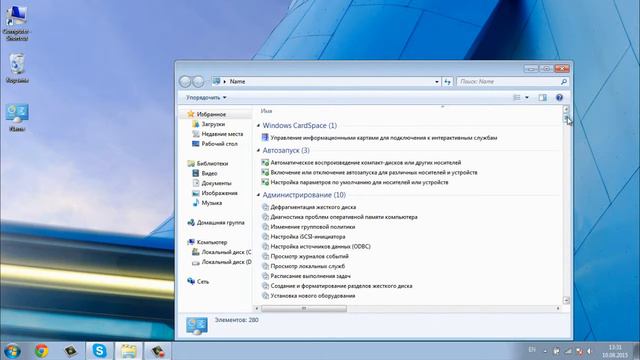The width and height of the screenshot is (640, 360).
Task: Open the Упорядочить dropdown menu
Action: [206, 98]
